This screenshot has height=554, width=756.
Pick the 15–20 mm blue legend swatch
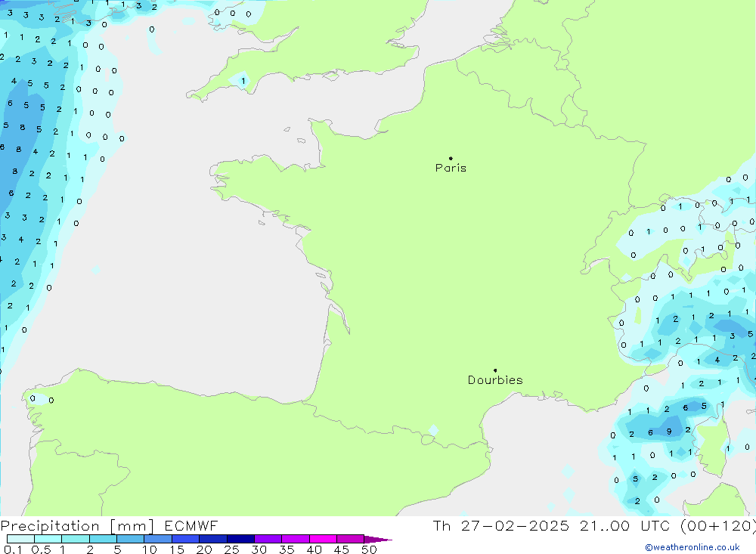coord(185,539)
